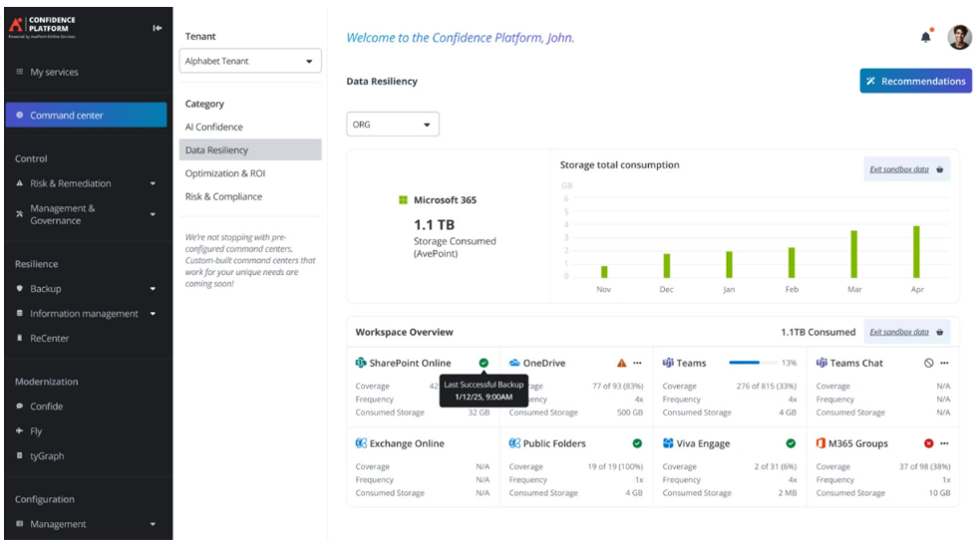Click the tyGraph sidebar icon
Screen dimensions: 980x543
19,455
